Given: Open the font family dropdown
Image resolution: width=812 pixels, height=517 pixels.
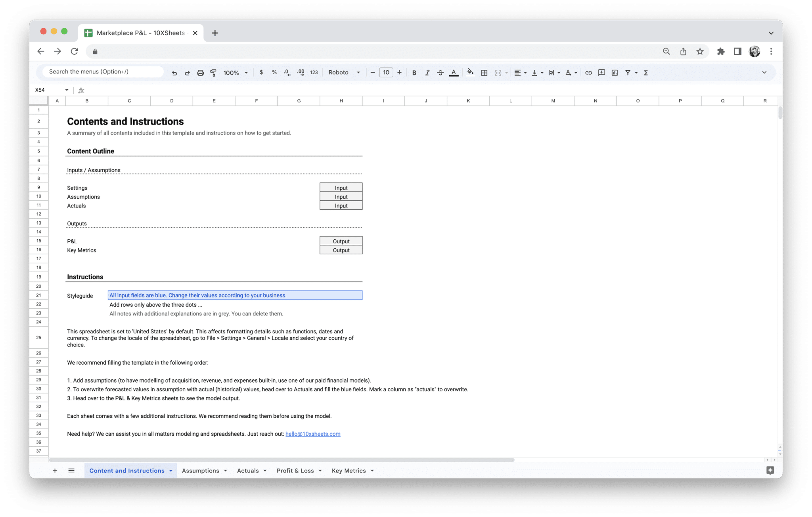Looking at the screenshot, I should click(343, 72).
